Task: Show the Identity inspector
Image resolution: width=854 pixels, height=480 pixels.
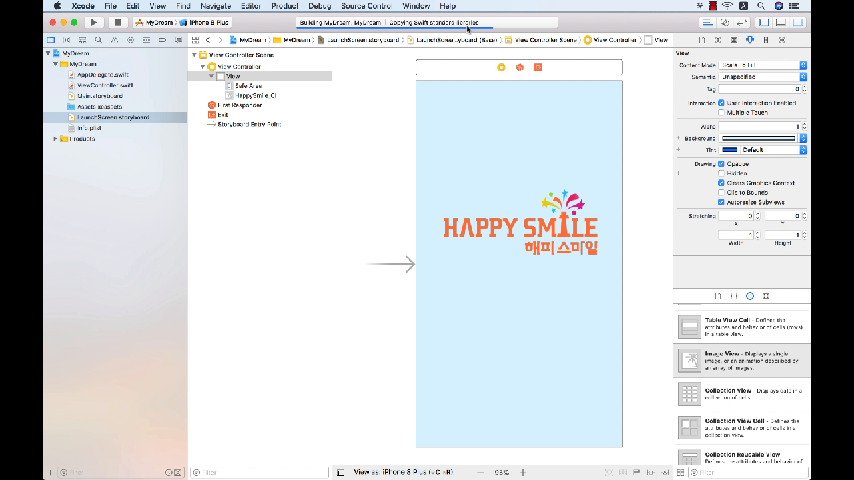Action: pyautogui.click(x=734, y=40)
